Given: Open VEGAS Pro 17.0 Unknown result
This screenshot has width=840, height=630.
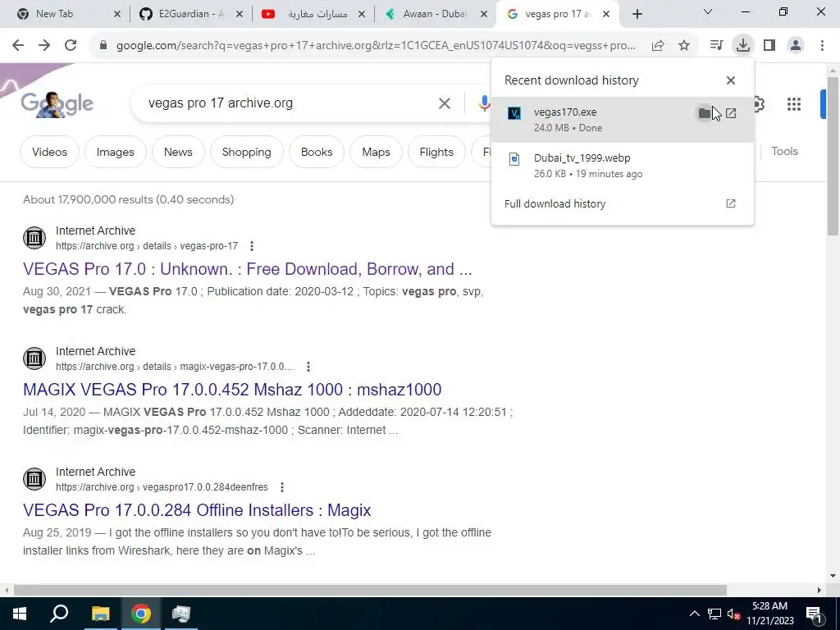Looking at the screenshot, I should coord(248,269).
